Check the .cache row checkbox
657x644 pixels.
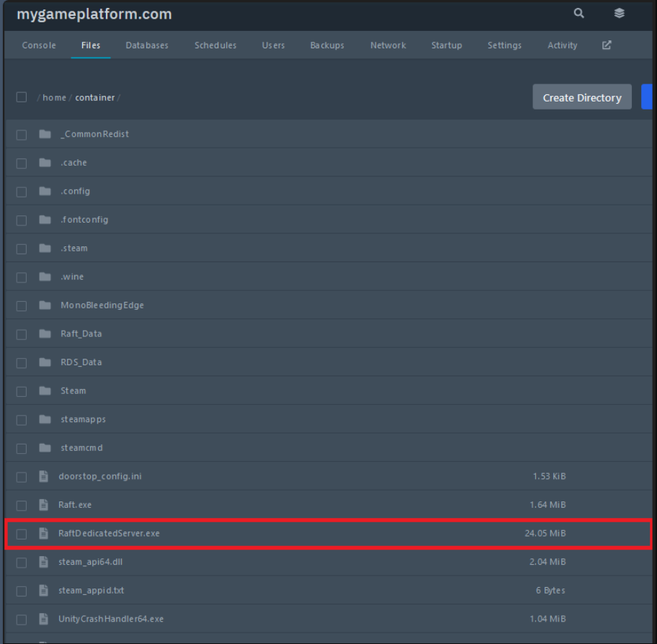pos(22,163)
